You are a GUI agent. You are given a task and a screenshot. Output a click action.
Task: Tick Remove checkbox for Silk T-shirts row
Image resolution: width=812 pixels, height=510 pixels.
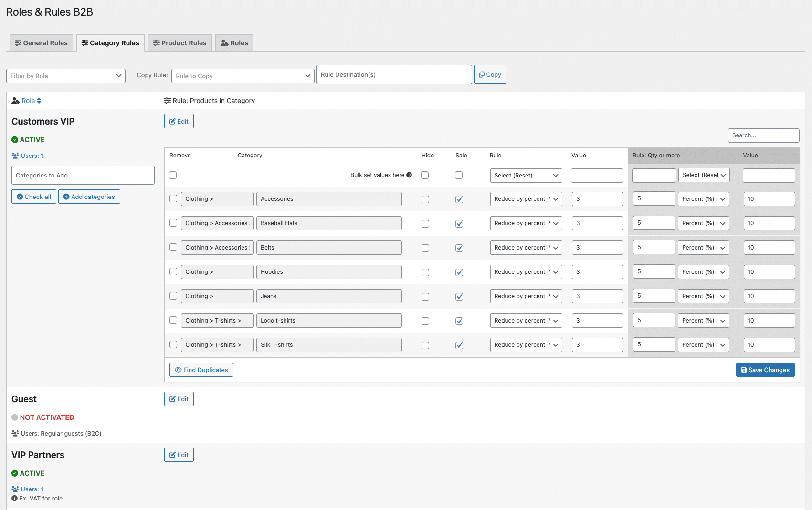tap(173, 344)
